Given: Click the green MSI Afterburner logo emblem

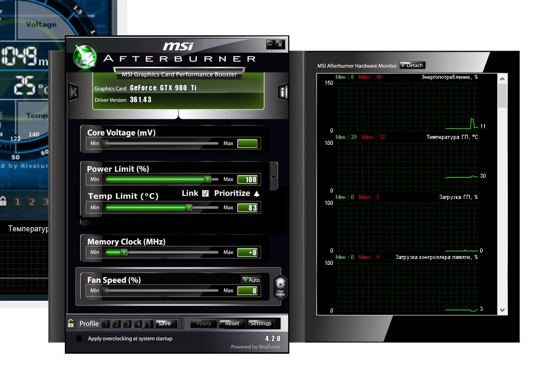Looking at the screenshot, I should pos(85,57).
